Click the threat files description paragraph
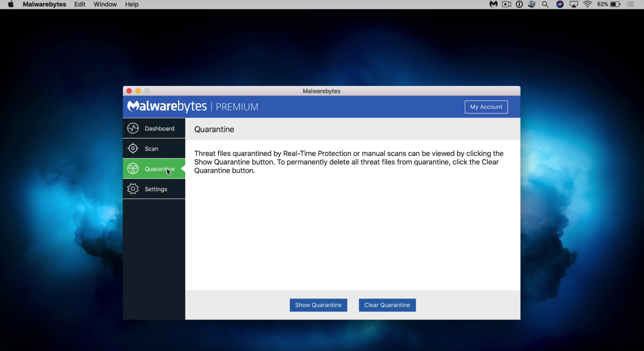The image size is (644, 351). [349, 162]
